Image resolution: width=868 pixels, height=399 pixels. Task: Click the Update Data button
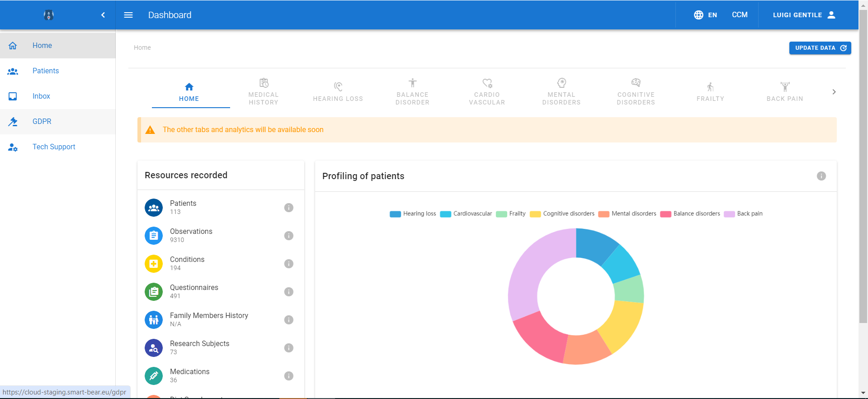[820, 48]
